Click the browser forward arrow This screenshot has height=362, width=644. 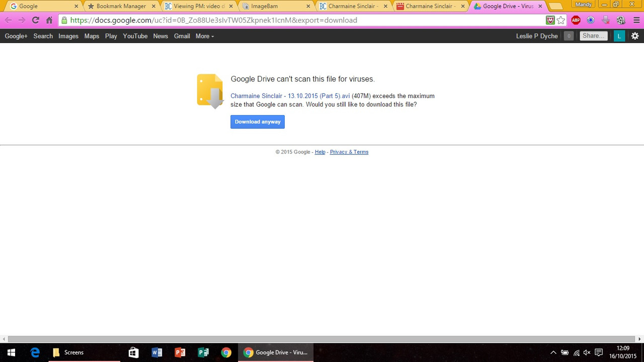click(22, 20)
